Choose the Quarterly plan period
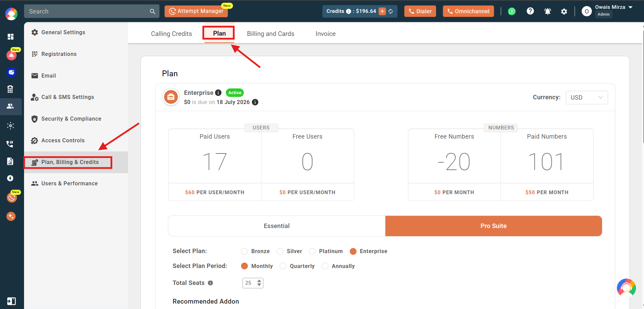The image size is (644, 309). [283, 266]
